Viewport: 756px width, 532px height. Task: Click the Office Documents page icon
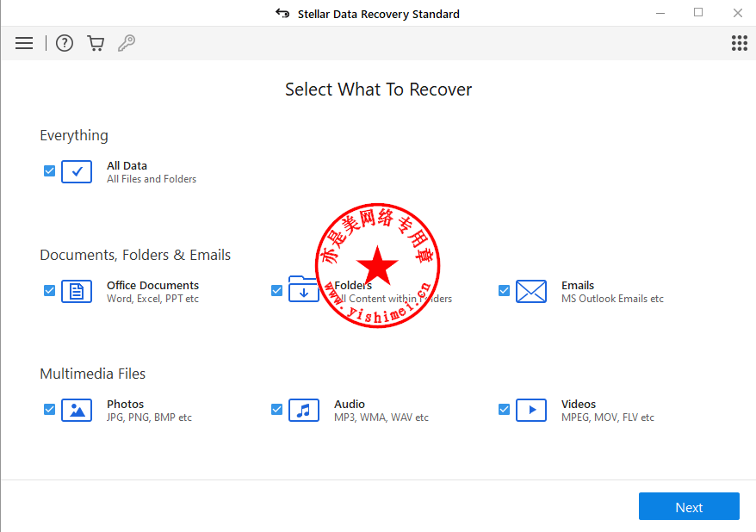point(77,291)
